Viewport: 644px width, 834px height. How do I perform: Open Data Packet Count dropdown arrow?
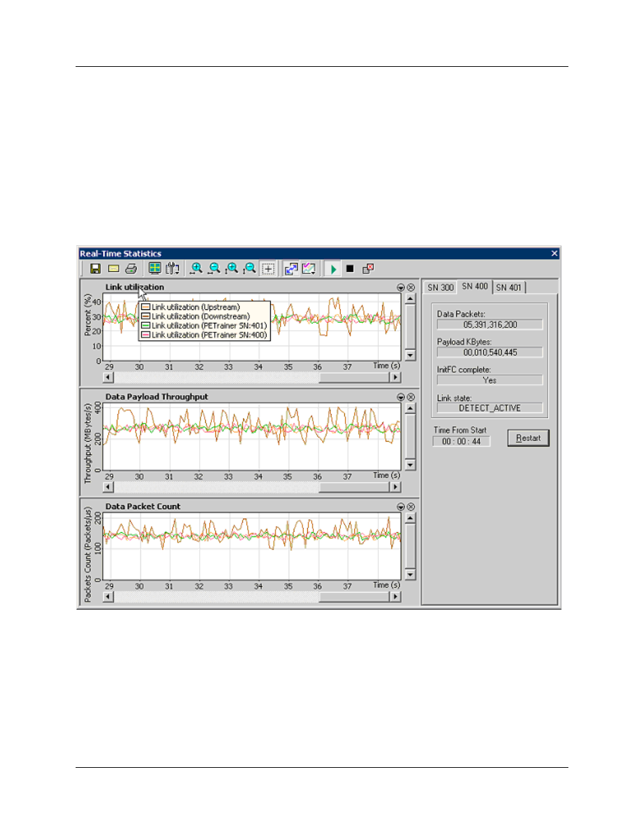point(401,506)
